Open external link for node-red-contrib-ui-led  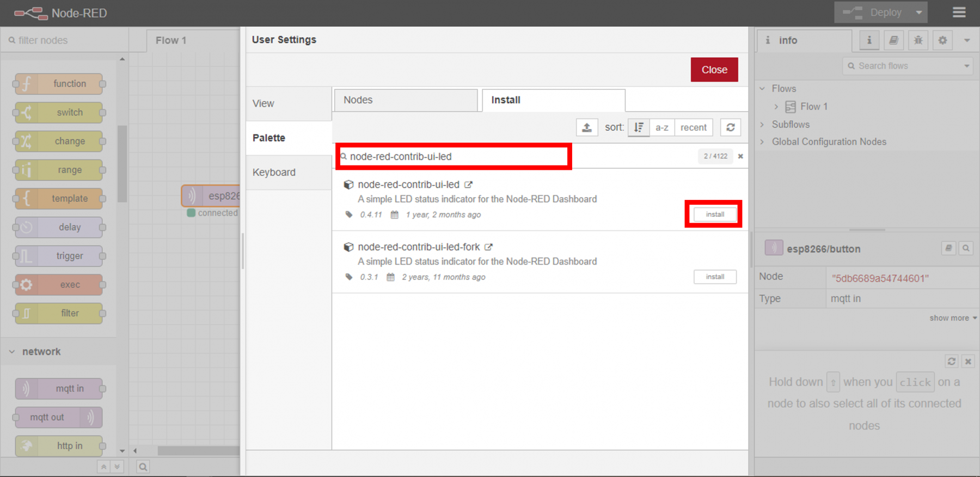click(x=468, y=185)
